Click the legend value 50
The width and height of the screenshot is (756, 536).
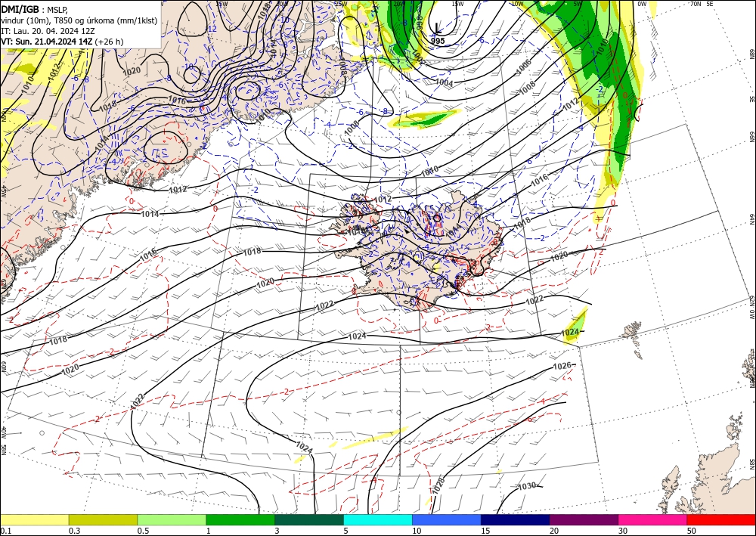coord(692,531)
